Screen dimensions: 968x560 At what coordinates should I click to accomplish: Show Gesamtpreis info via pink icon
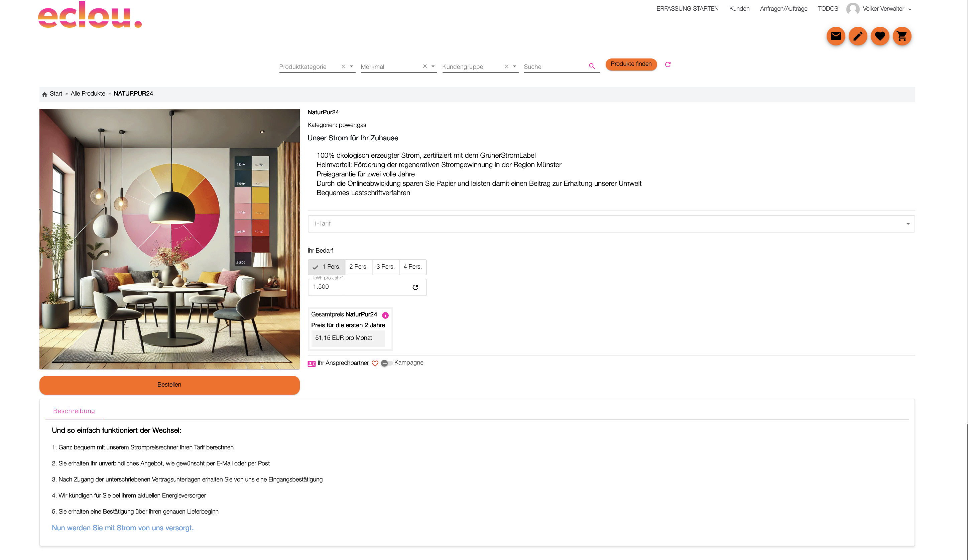(x=385, y=315)
